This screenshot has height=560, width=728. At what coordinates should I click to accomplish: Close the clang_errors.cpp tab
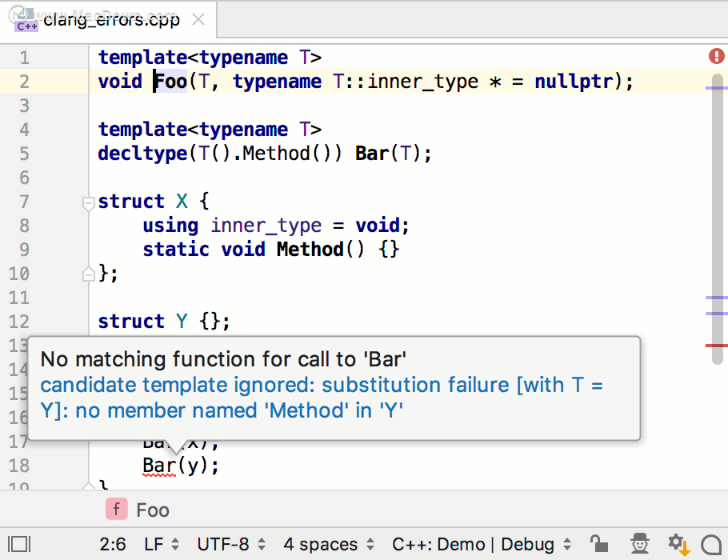tap(198, 19)
